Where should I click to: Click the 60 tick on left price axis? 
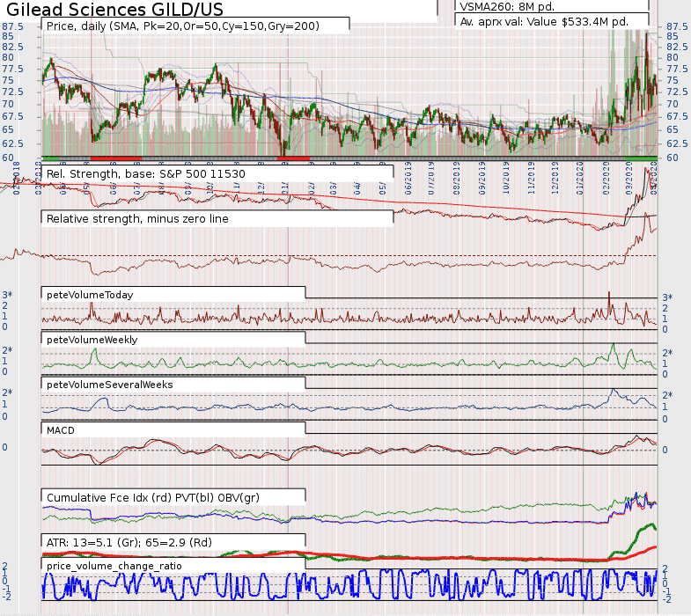click(8, 158)
